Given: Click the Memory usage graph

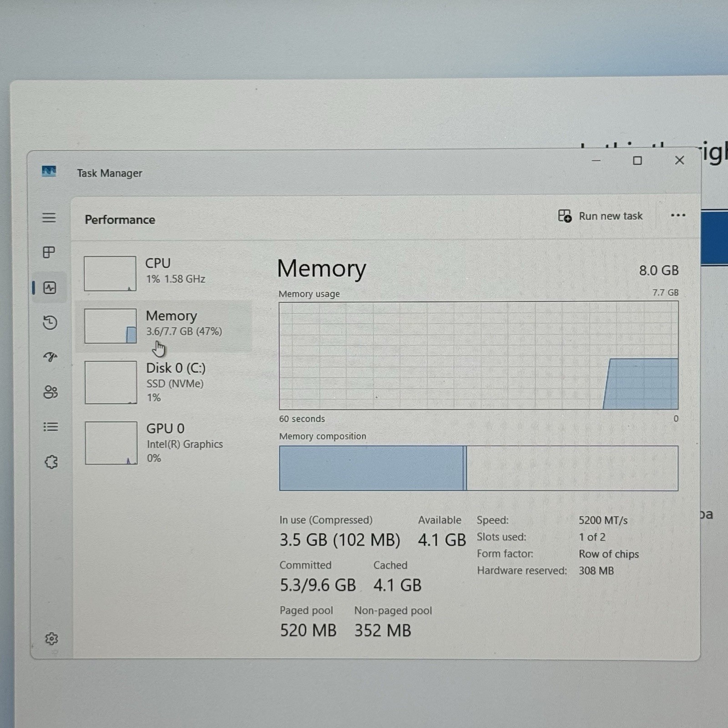Looking at the screenshot, I should coord(479,355).
